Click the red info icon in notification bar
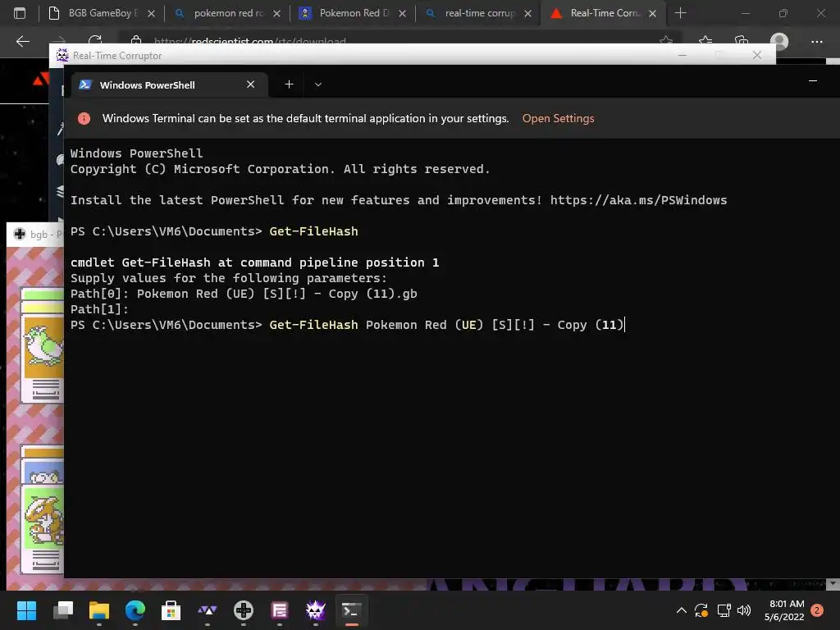The height and width of the screenshot is (630, 840). pos(84,118)
